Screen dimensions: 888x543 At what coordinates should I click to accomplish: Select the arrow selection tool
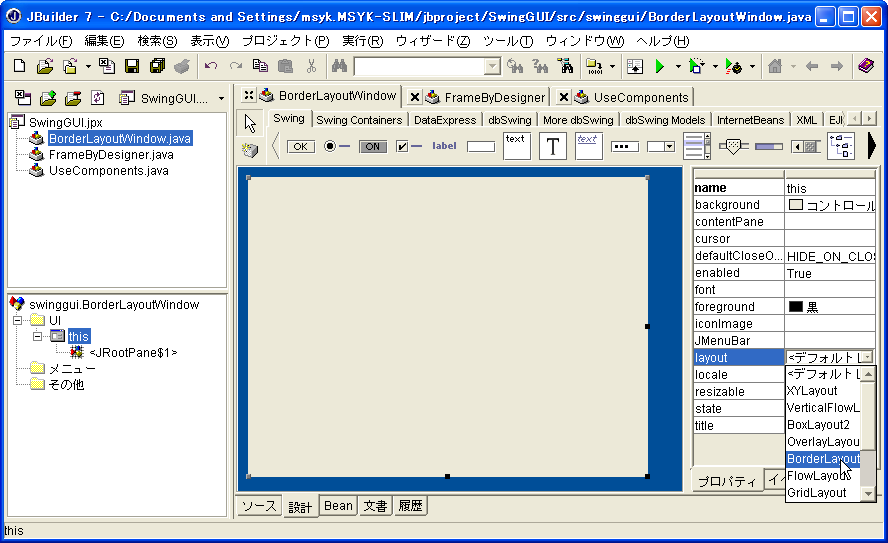250,123
